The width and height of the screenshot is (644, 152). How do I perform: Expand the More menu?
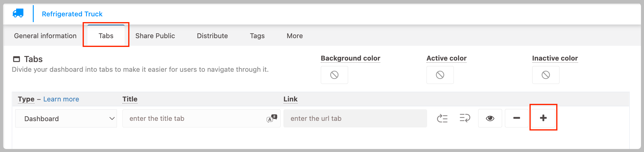(x=295, y=36)
